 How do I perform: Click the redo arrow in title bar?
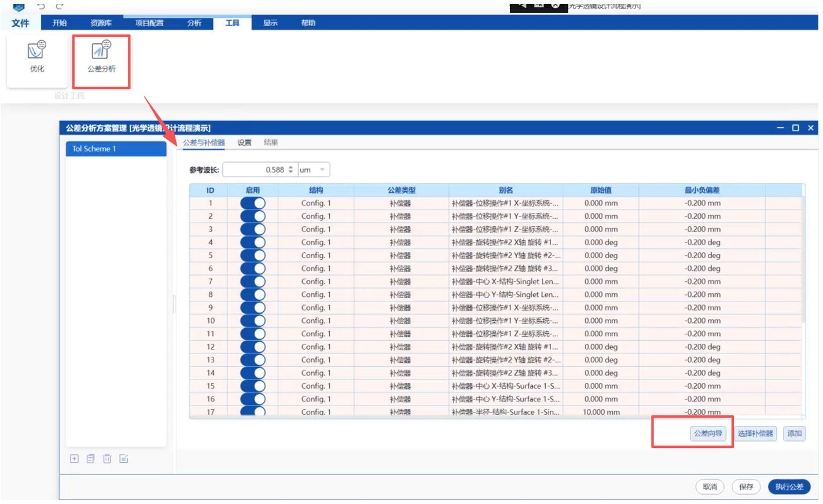point(60,6)
